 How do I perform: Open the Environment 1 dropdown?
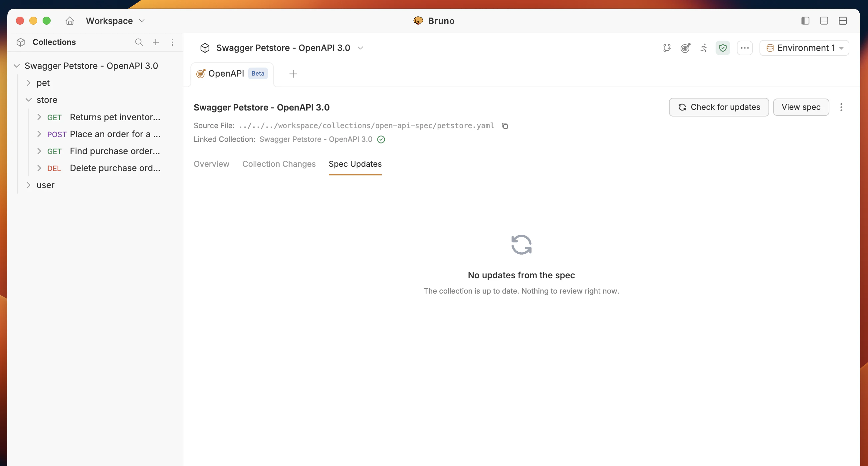coord(804,48)
